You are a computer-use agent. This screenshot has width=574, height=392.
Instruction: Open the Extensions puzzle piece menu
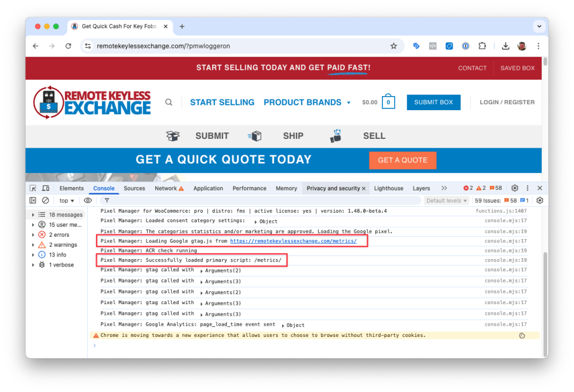click(482, 46)
